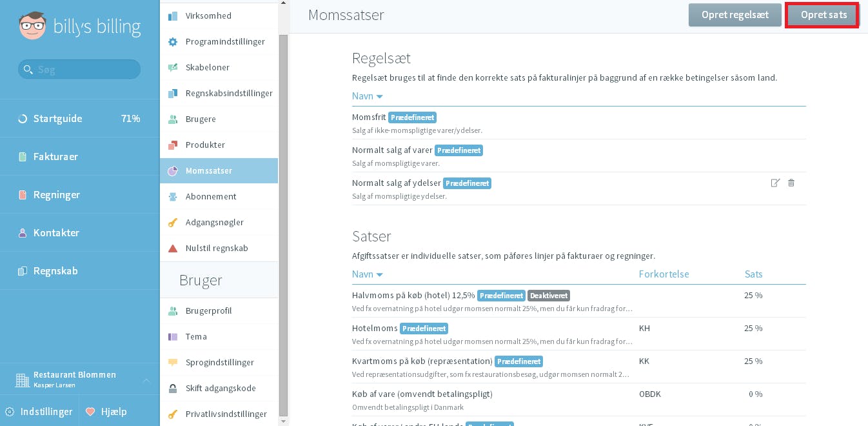
Task: Click the settings menu scroll up arrow
Action: point(283,4)
